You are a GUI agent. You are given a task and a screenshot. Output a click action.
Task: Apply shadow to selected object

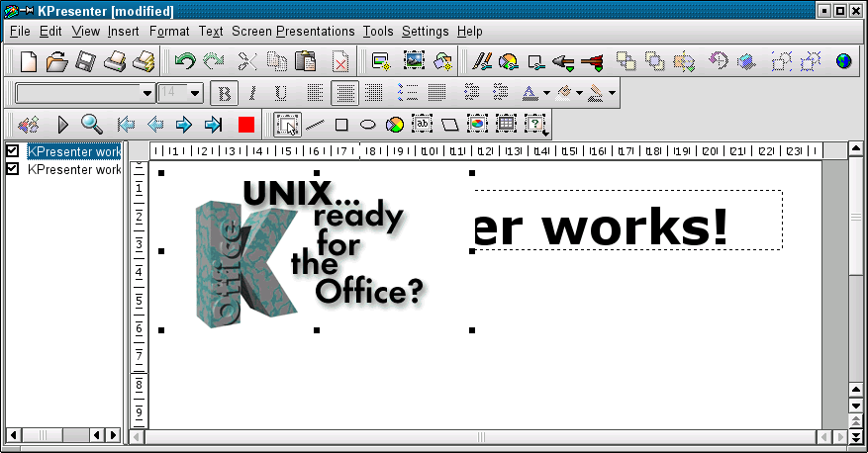(746, 61)
